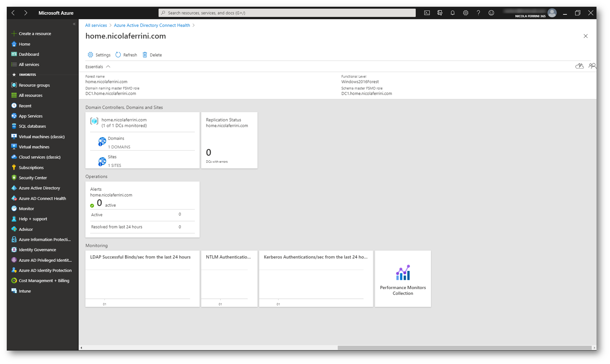The image size is (610, 364).
Task: Click the cloud quick start icon in Essentials
Action: click(x=579, y=66)
